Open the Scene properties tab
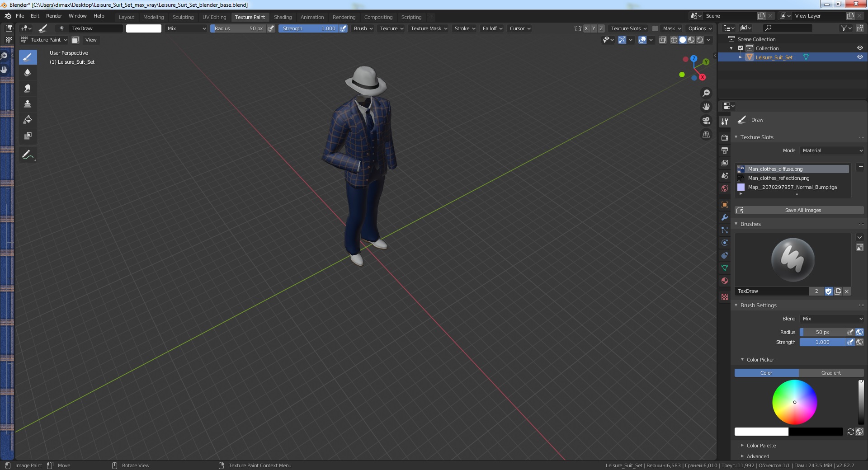This screenshot has width=868, height=470. tap(725, 175)
